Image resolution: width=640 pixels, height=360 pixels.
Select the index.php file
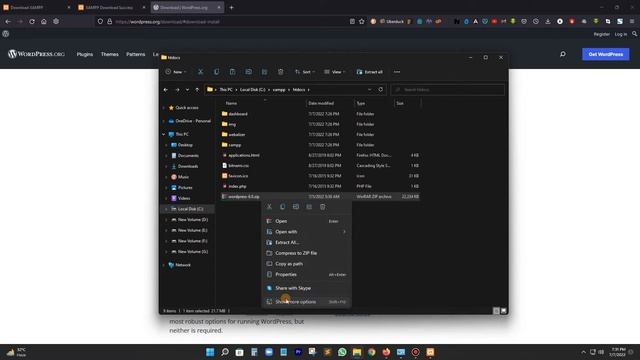pos(237,186)
